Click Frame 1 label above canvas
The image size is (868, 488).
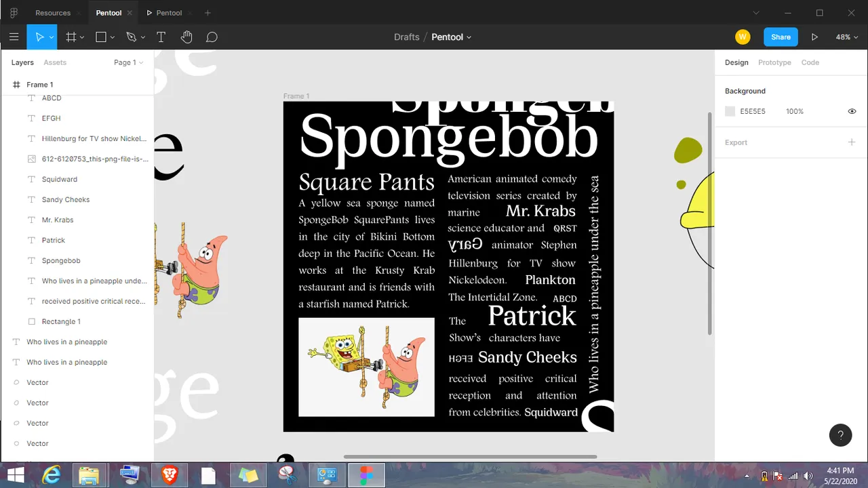(x=296, y=96)
